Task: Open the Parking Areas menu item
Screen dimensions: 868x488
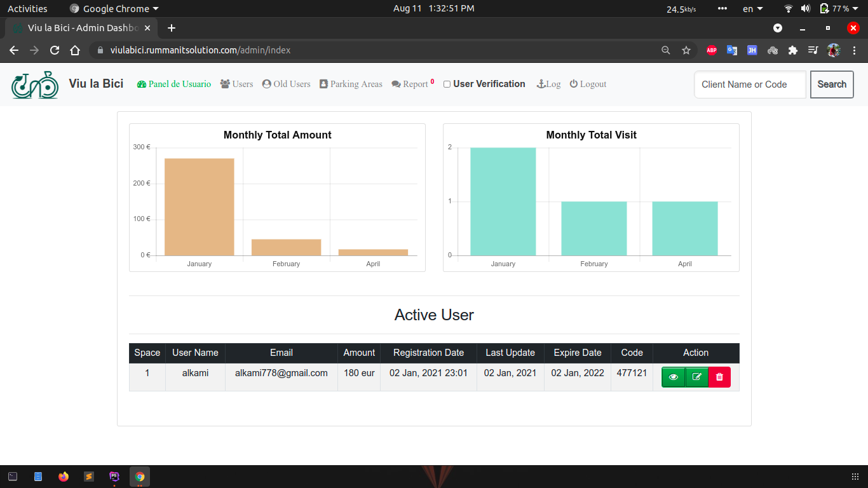Action: 351,84
